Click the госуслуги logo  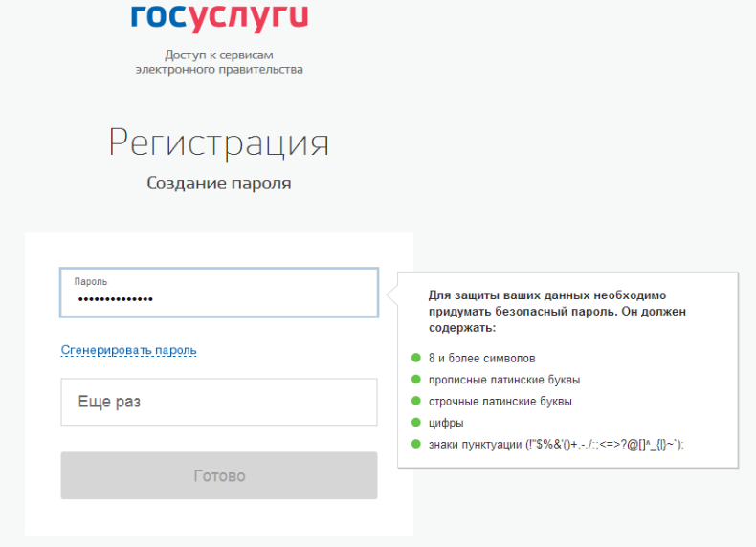(x=219, y=17)
